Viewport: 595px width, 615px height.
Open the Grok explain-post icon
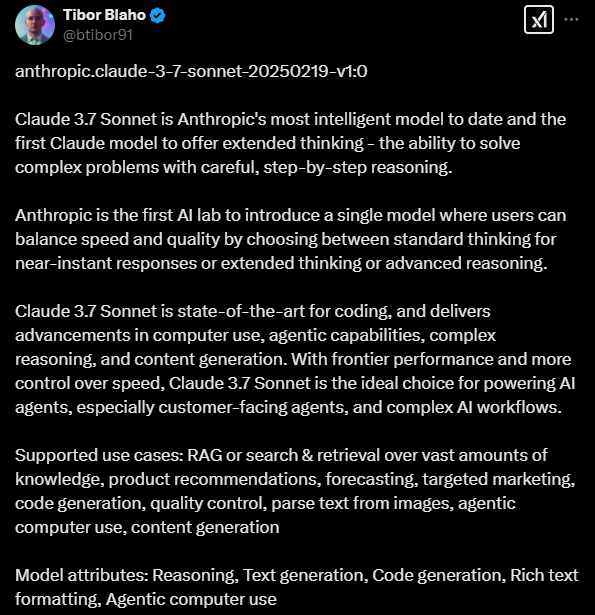(539, 20)
